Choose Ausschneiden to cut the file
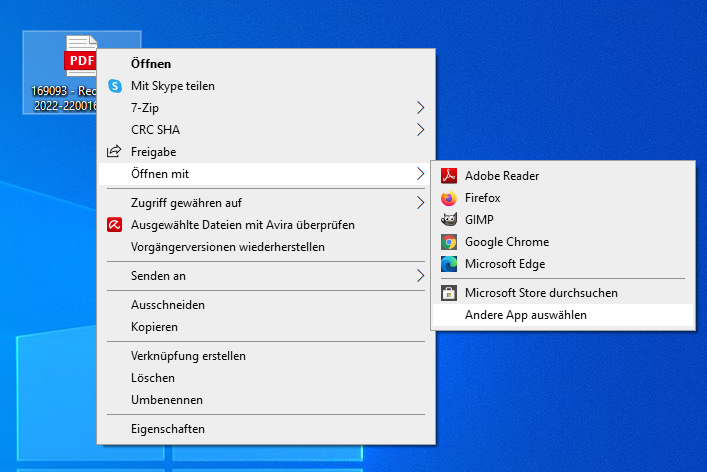Image resolution: width=707 pixels, height=472 pixels. pyautogui.click(x=266, y=305)
